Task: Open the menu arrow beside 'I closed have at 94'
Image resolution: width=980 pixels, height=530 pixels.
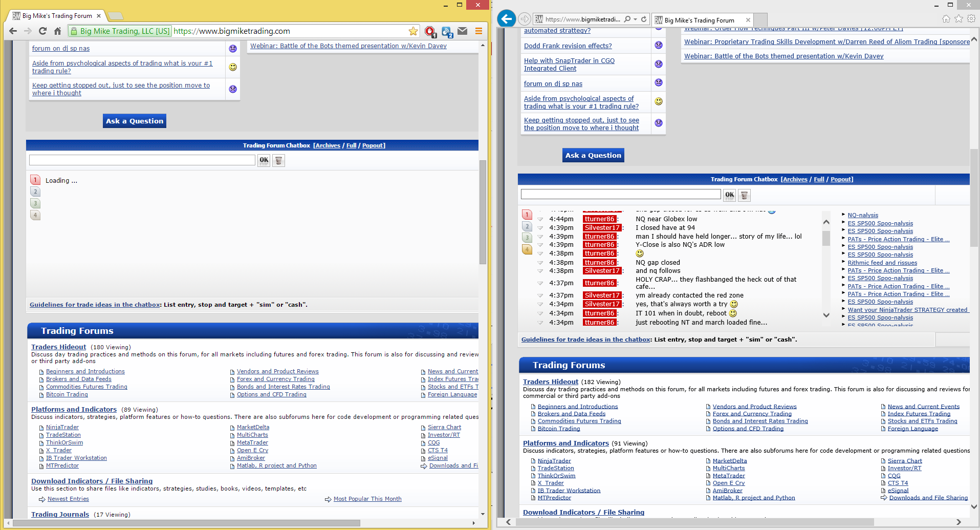Action: (x=540, y=228)
